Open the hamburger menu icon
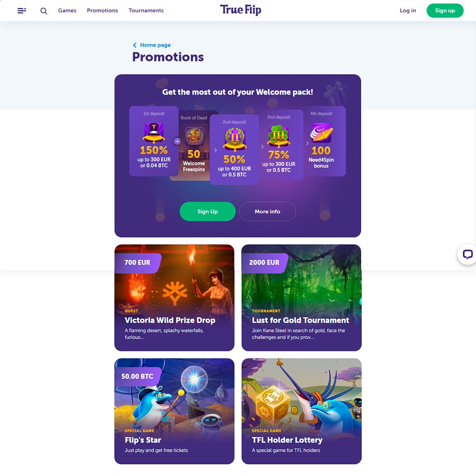This screenshot has width=476, height=476. pyautogui.click(x=22, y=11)
